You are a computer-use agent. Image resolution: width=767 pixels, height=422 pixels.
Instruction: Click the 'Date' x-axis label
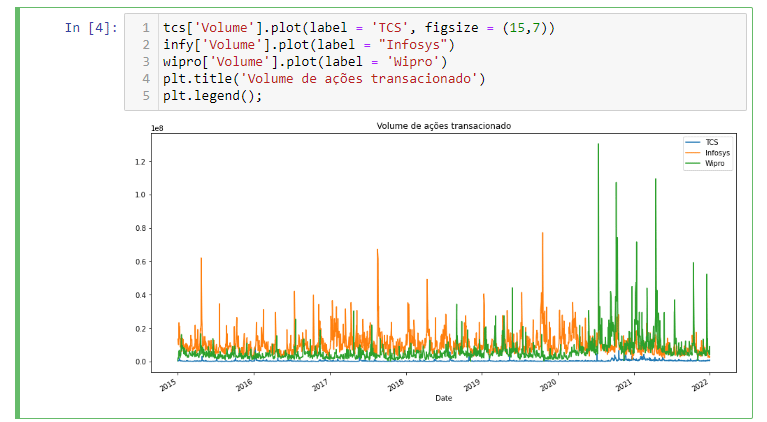[443, 398]
